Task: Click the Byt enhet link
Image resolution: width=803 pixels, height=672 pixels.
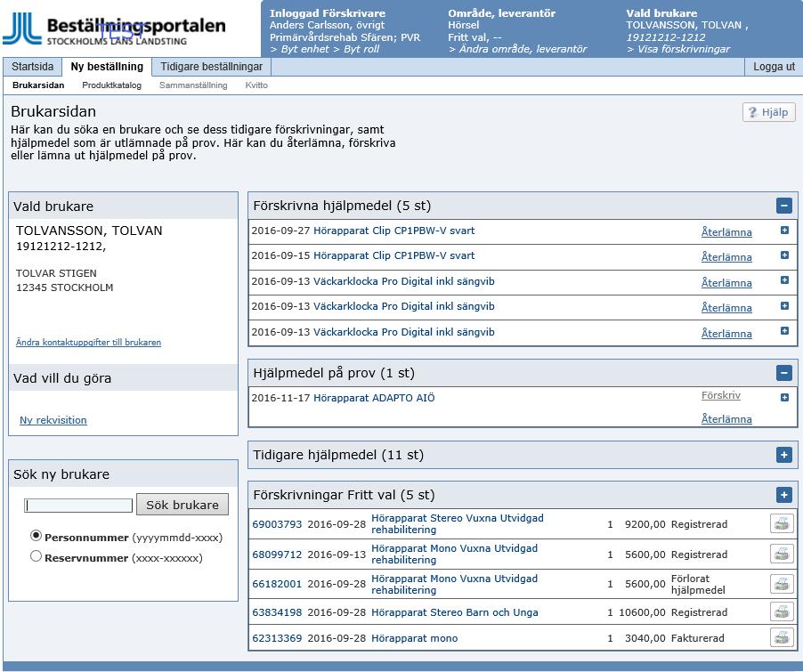Action: point(305,49)
